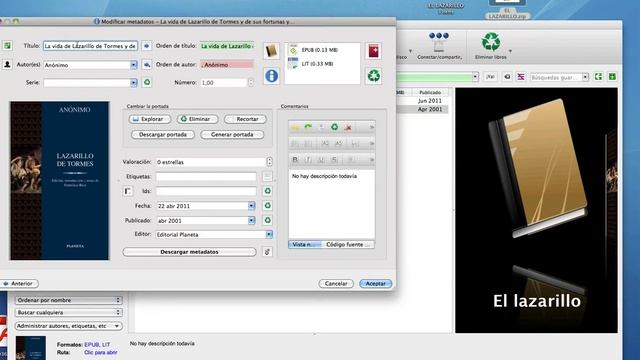Click the red add-format book icon
Screen dimensions: 640x360
(373, 51)
